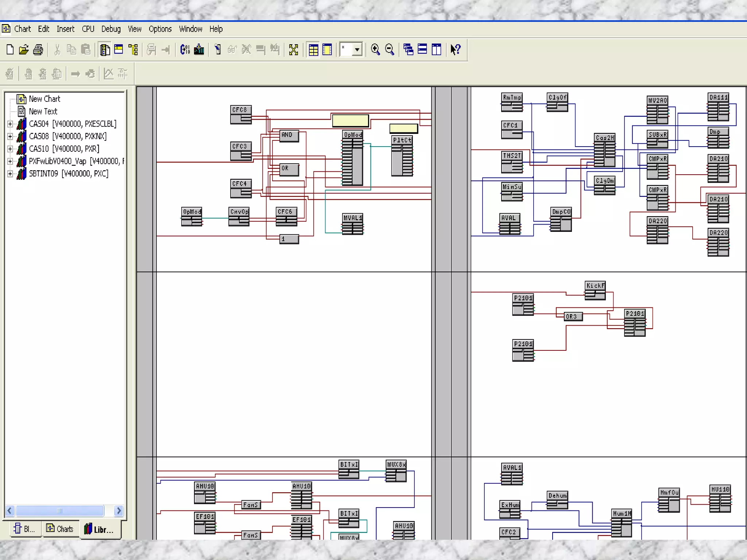The image size is (747, 560).
Task: Click the Download to CPU icon
Action: click(x=199, y=50)
